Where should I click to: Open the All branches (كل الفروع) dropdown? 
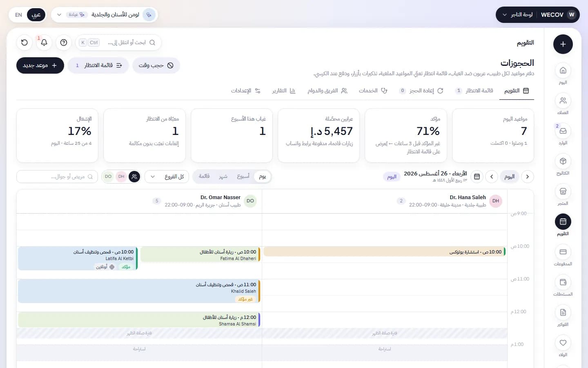tap(167, 177)
